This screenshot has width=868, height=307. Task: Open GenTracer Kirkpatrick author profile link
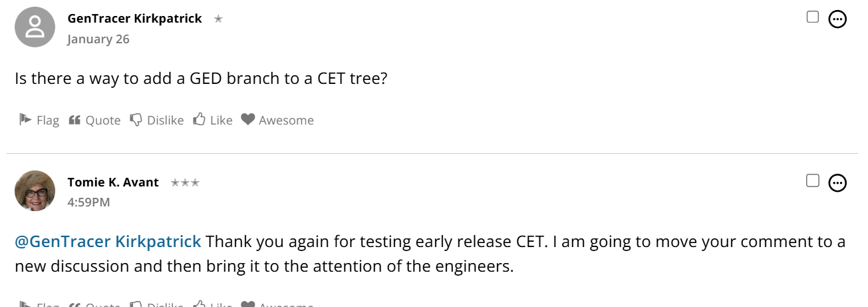(x=134, y=19)
